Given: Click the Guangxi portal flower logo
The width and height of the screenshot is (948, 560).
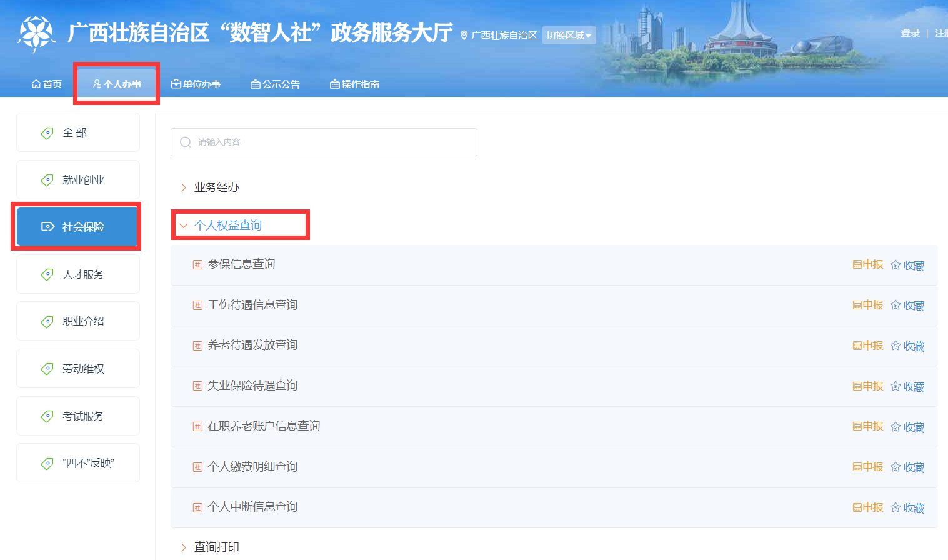Looking at the screenshot, I should coord(36,33).
